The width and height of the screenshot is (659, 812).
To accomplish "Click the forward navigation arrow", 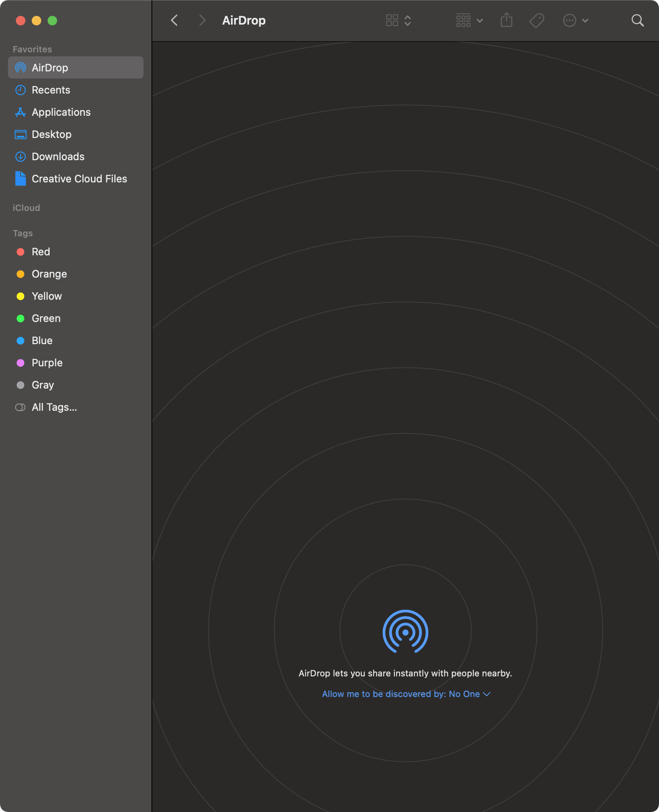I will (x=202, y=20).
